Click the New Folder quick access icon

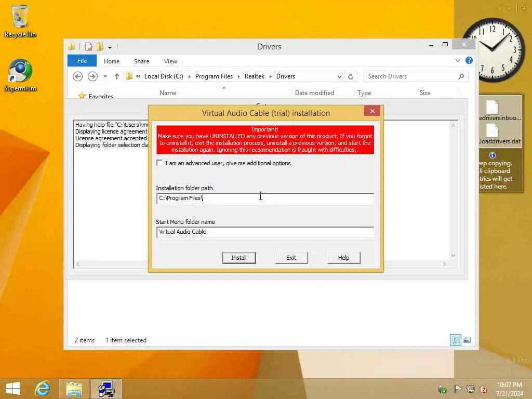coord(100,46)
